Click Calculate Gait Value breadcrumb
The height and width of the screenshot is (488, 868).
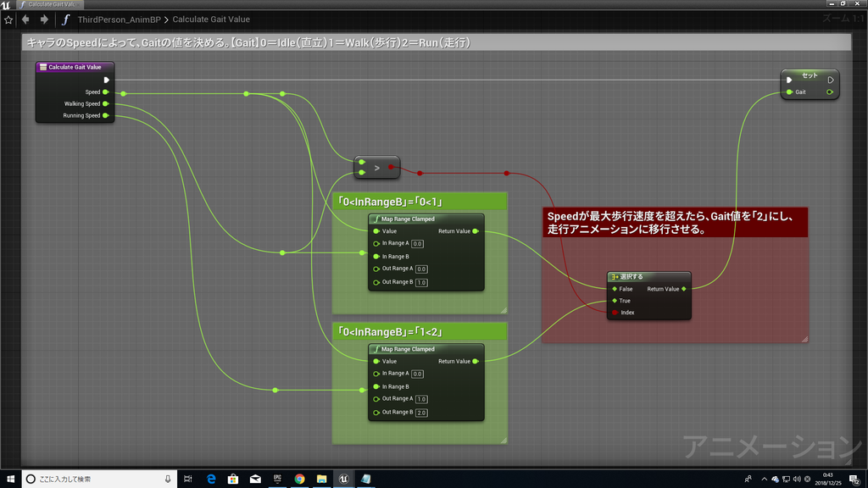click(x=211, y=19)
